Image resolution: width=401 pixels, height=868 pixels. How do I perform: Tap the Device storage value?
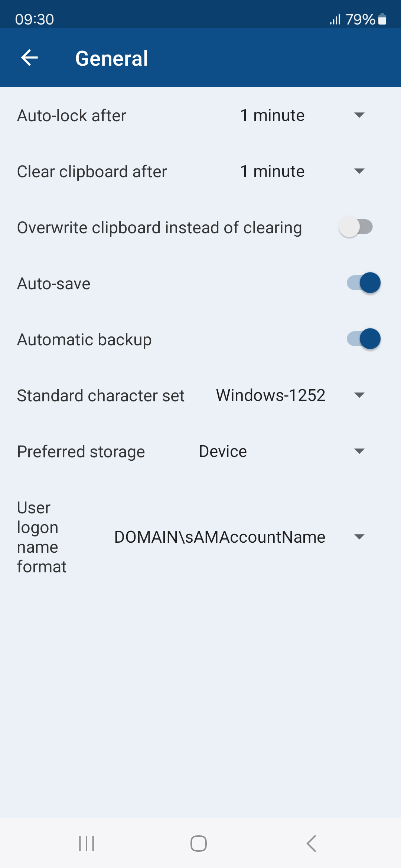tap(223, 451)
